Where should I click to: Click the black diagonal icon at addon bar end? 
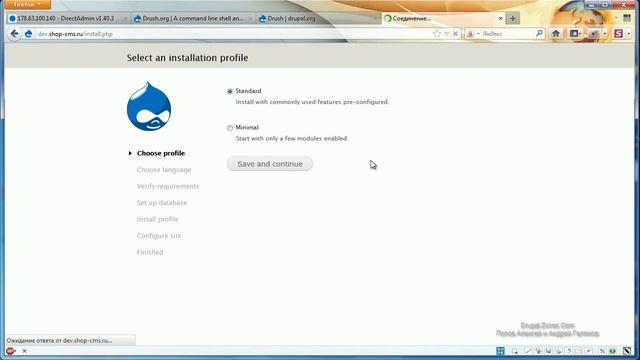coord(627,351)
